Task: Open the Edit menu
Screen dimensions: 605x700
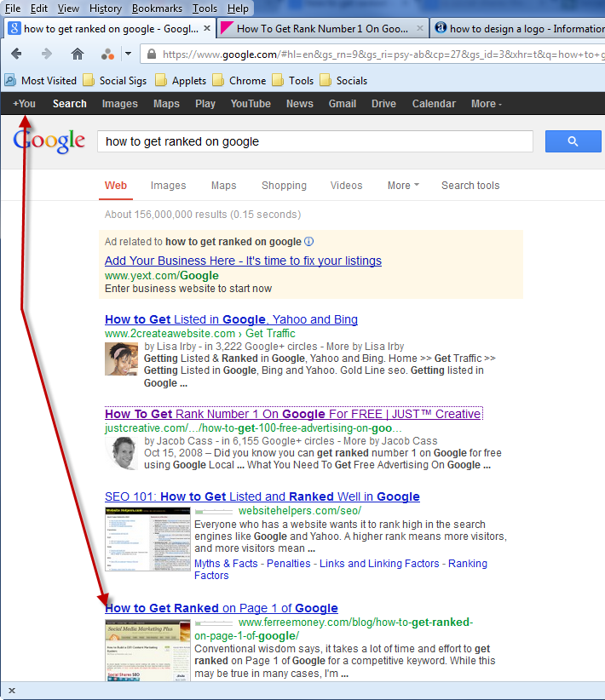Action: tap(39, 9)
